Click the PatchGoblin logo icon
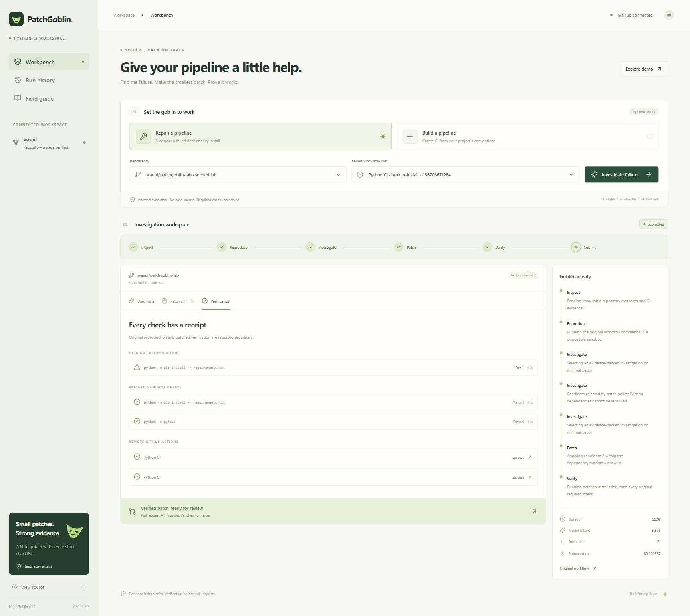Screen dimensions: 690x616 click(16, 19)
